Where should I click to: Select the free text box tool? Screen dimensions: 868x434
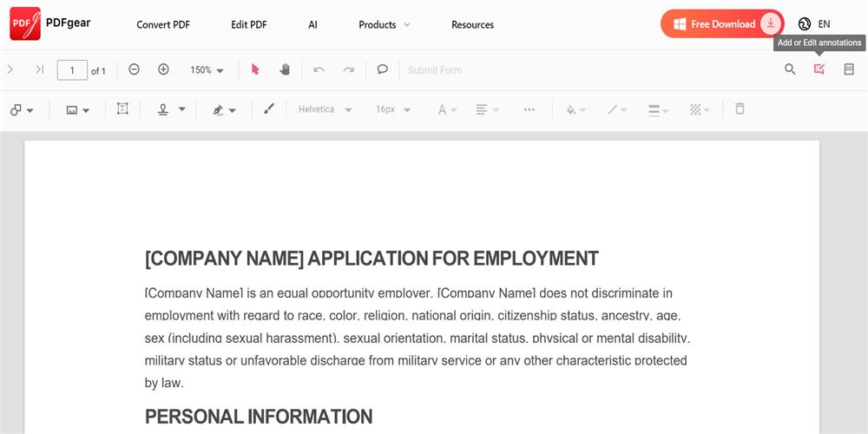122,109
